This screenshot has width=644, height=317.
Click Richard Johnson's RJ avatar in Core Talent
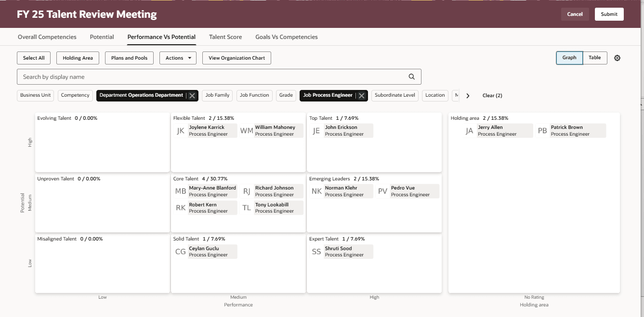[x=246, y=191]
